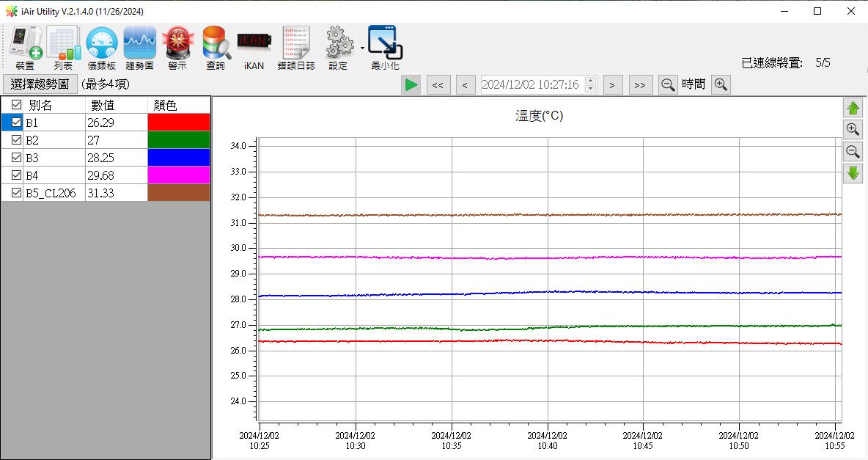Click the 溫度(°C) chart title

point(539,115)
